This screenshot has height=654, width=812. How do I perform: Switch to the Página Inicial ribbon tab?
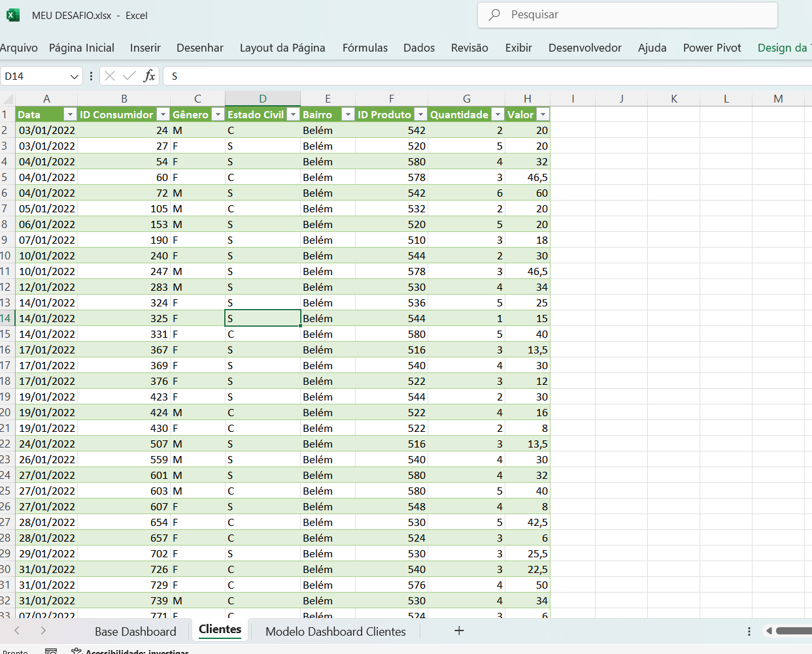pos(82,48)
